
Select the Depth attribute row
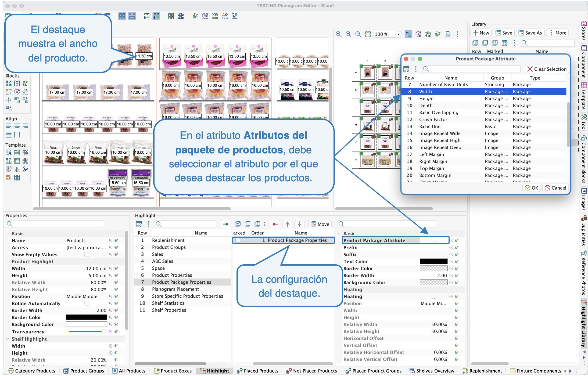pyautogui.click(x=484, y=106)
